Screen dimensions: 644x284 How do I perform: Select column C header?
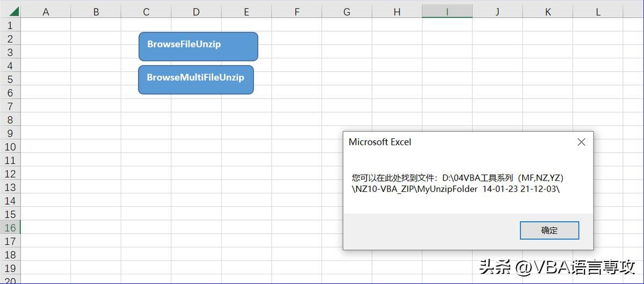[146, 12]
